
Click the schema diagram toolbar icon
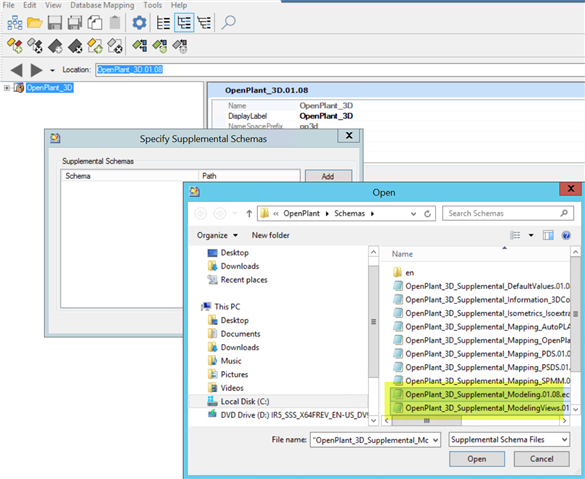pos(15,23)
